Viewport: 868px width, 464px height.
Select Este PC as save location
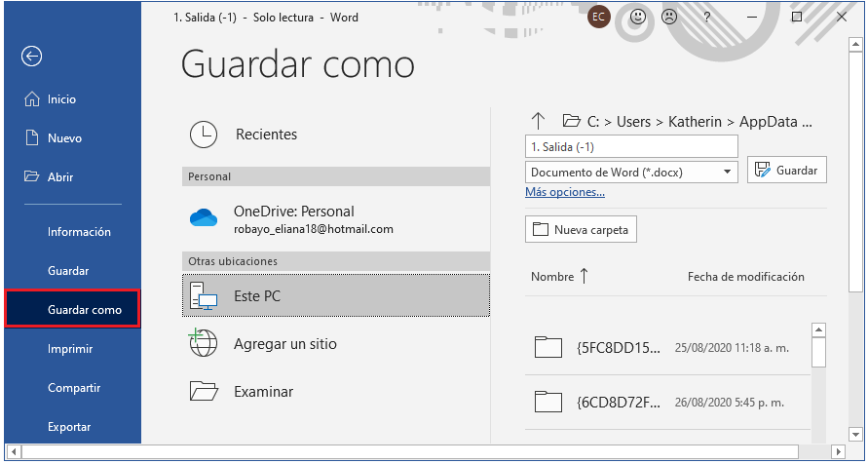(335, 296)
